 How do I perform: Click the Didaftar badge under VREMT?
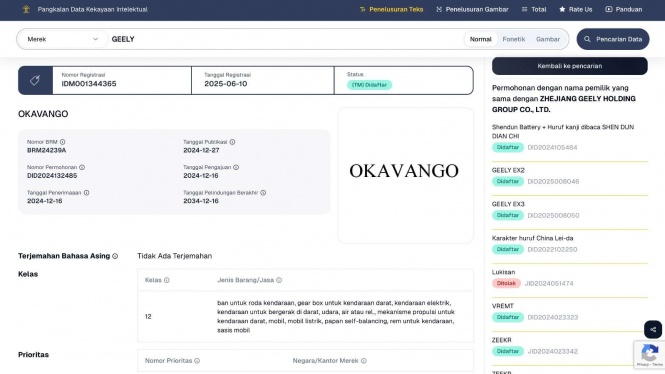tap(508, 317)
